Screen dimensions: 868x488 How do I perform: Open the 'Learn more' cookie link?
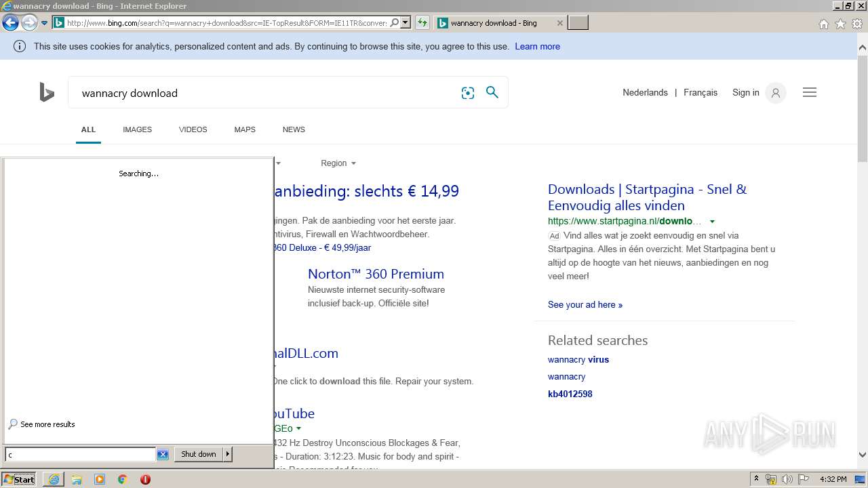[537, 47]
